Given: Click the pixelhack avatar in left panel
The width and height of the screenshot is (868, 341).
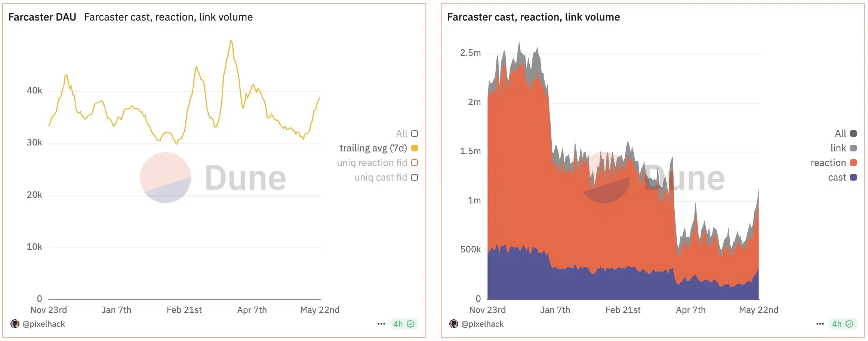Looking at the screenshot, I should 15,324.
